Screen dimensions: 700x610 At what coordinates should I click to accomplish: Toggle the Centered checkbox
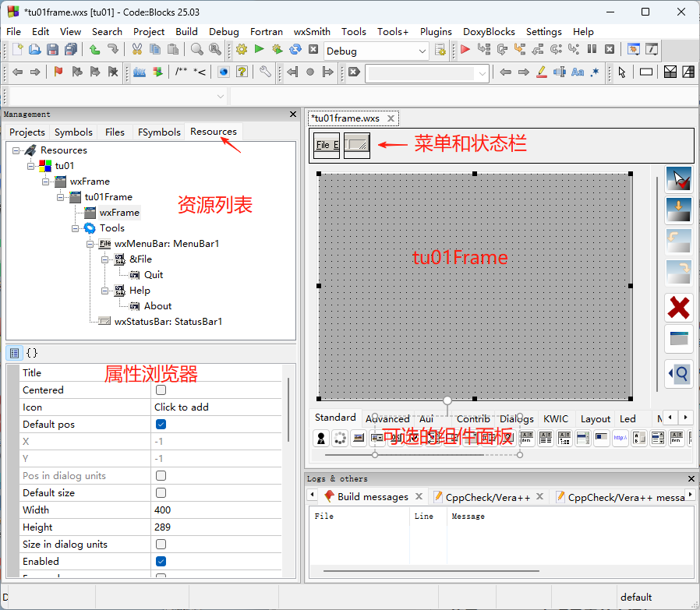[161, 390]
